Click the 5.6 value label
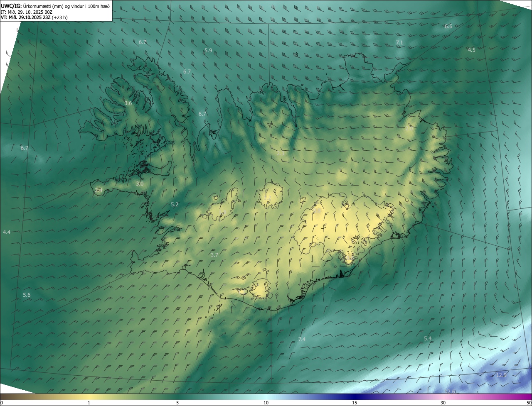The width and height of the screenshot is (532, 406). tap(27, 295)
